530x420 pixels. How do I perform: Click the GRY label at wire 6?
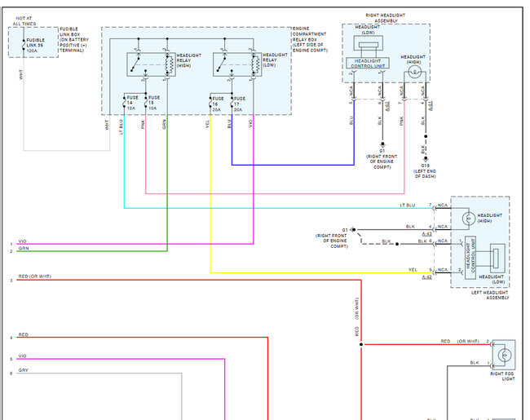pos(24,370)
